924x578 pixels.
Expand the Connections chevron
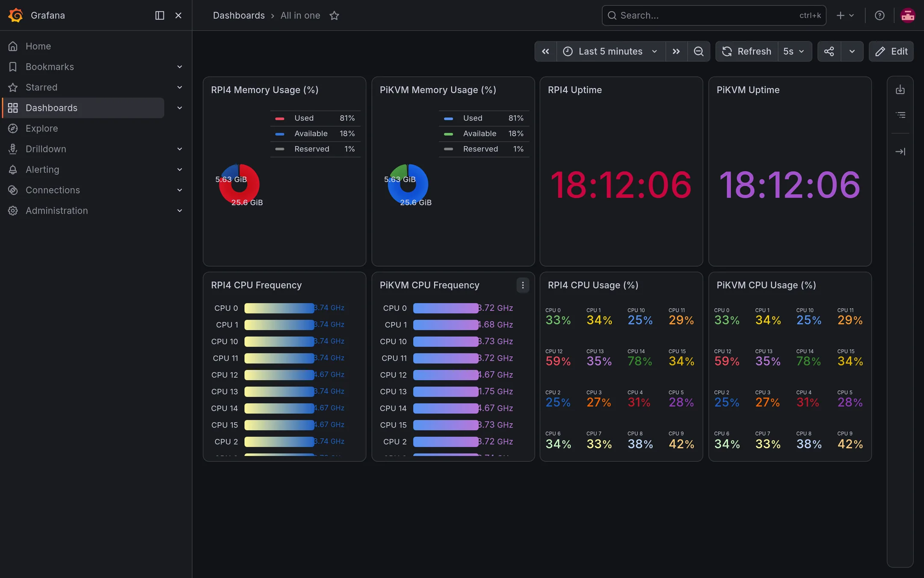click(180, 190)
